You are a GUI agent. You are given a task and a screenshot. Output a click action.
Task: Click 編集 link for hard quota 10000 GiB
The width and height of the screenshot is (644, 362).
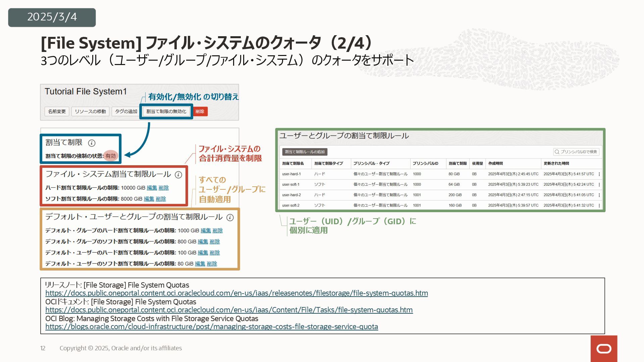pos(152,188)
